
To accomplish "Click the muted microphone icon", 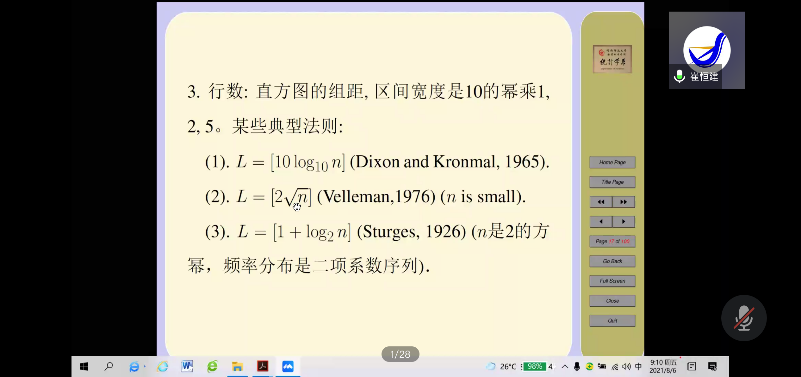I will (744, 318).
